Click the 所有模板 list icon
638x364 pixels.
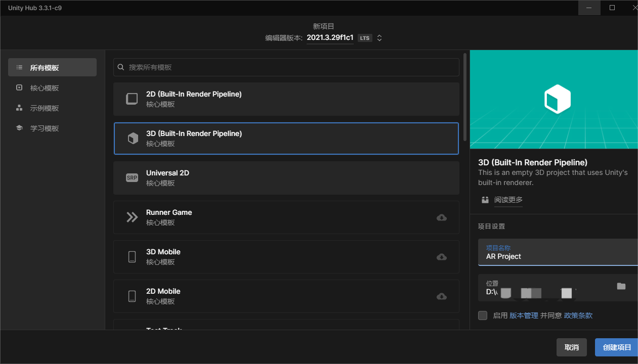coord(19,67)
